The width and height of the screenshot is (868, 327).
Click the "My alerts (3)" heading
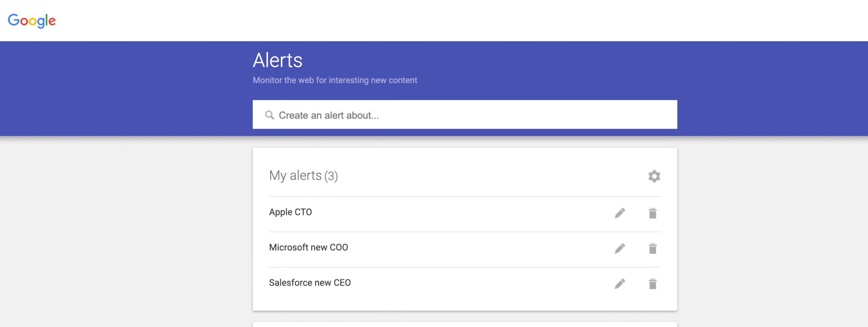[x=303, y=176]
